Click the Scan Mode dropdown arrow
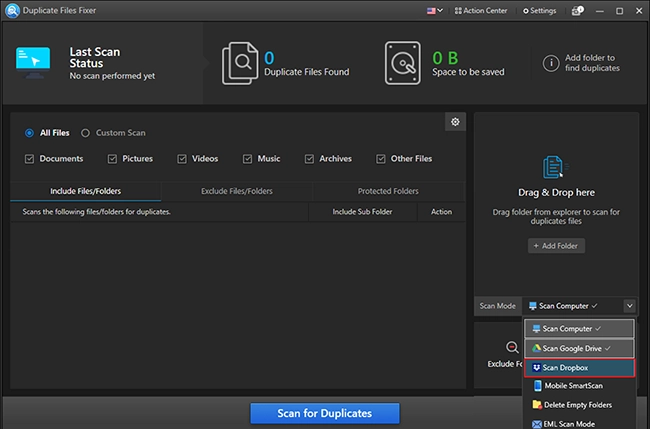 (629, 306)
